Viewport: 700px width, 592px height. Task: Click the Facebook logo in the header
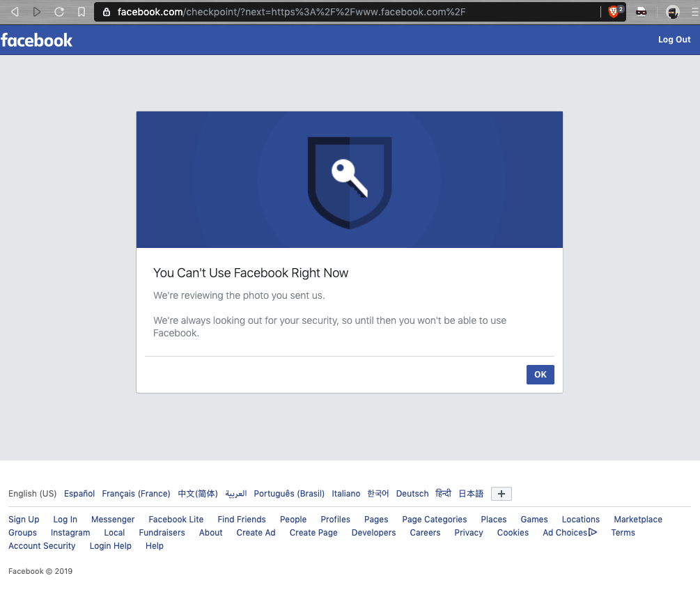[x=37, y=40]
